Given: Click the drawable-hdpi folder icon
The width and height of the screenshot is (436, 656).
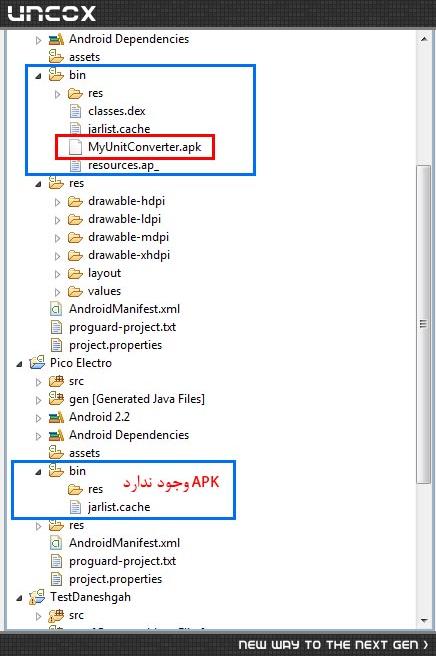Looking at the screenshot, I should tap(75, 202).
